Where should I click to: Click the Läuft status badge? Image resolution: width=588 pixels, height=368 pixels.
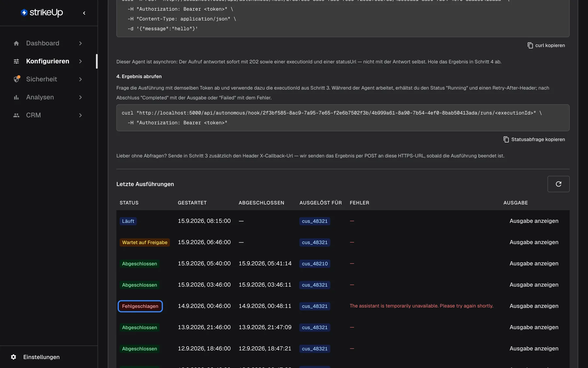point(128,221)
